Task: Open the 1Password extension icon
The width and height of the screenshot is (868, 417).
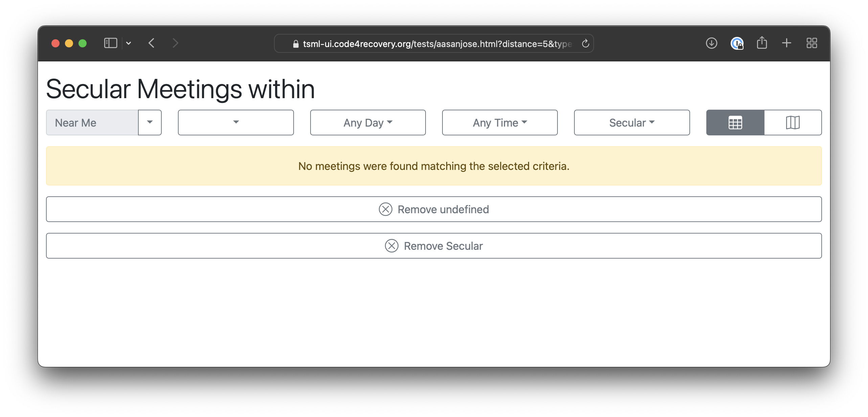Action: point(737,43)
